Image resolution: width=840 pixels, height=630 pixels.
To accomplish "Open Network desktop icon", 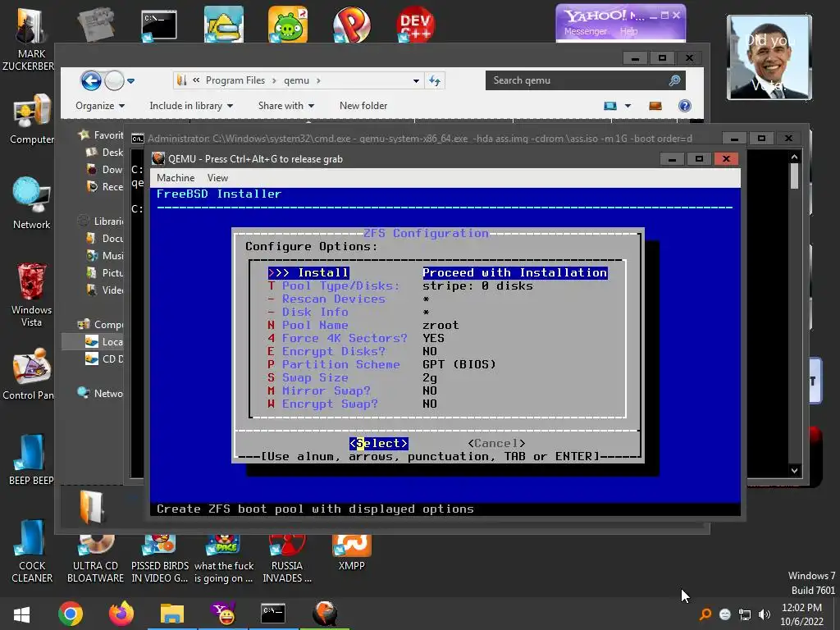I will click(x=32, y=203).
